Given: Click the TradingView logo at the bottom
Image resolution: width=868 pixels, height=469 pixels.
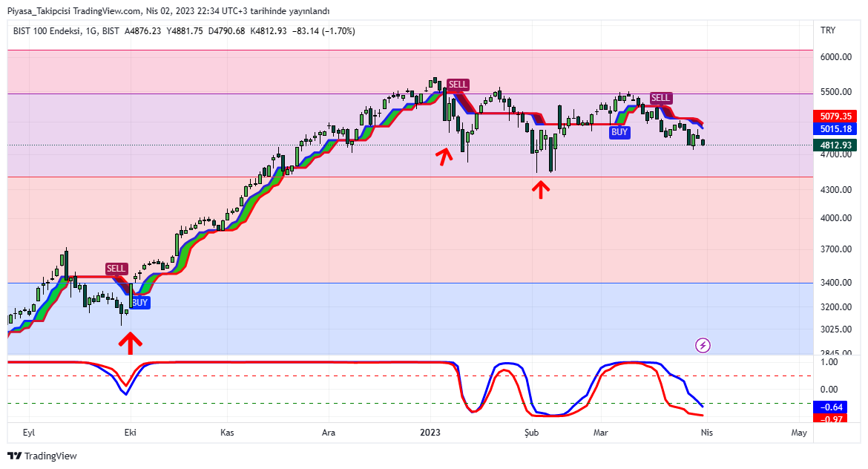Looking at the screenshot, I should pyautogui.click(x=42, y=456).
